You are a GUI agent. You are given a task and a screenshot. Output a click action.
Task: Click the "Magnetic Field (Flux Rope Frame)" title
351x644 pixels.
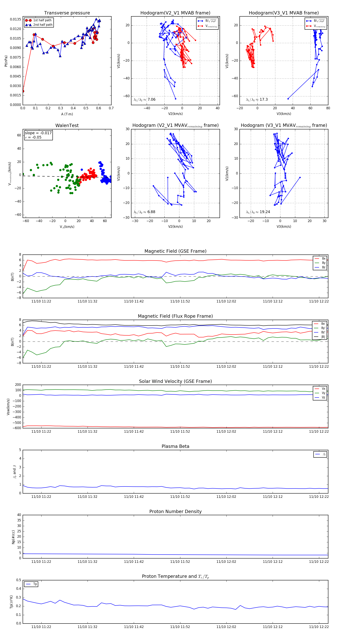pos(175,316)
